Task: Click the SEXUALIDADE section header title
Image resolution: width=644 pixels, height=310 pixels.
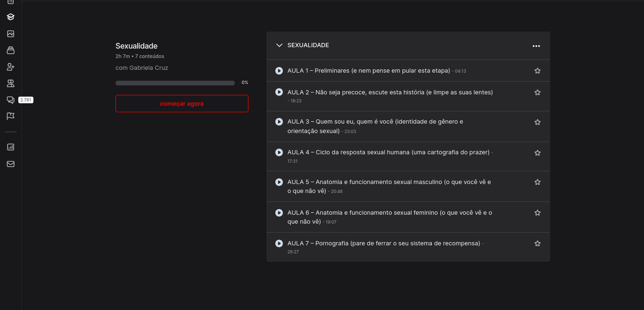Action: coord(308,45)
